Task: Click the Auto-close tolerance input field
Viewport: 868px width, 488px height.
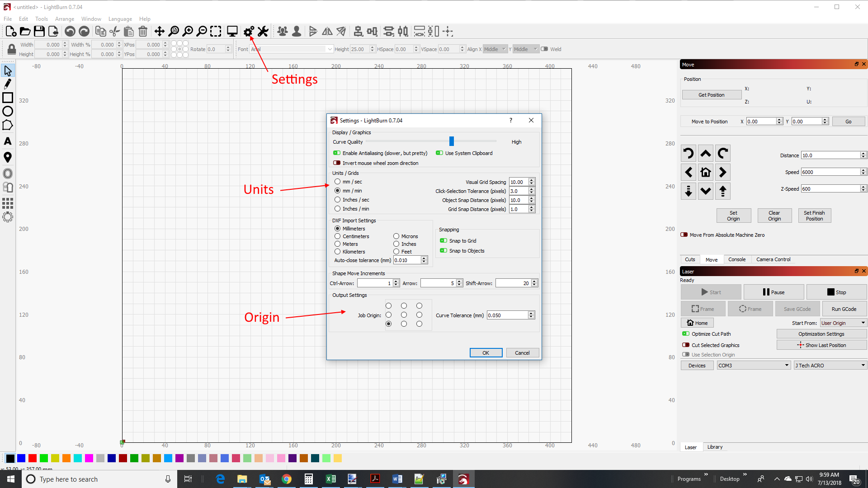Action: (x=407, y=260)
